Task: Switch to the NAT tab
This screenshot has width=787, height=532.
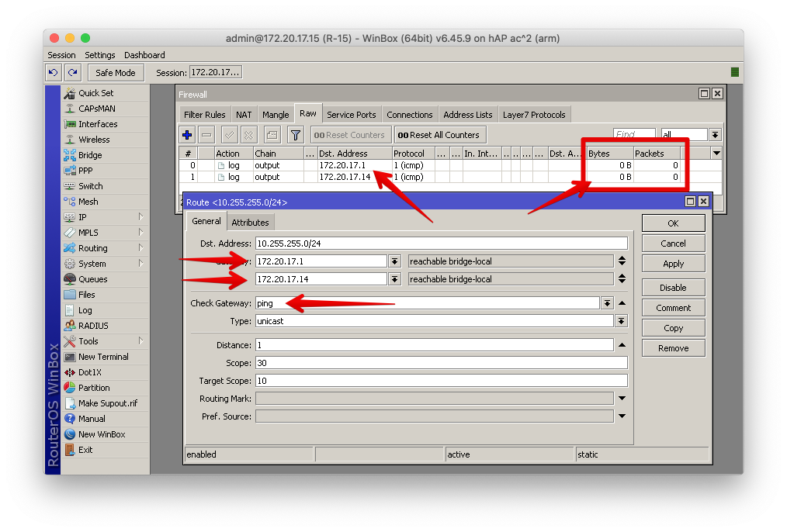Action: coord(244,115)
